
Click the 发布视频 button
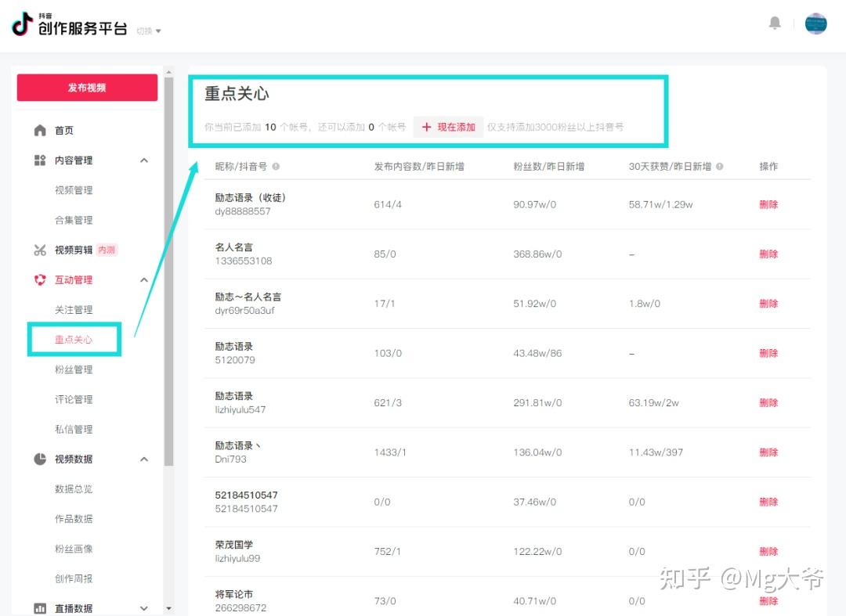click(88, 88)
